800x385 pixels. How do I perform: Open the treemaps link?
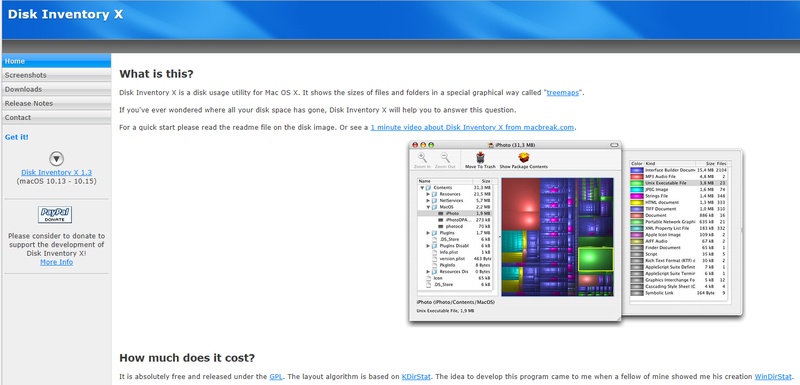(x=562, y=93)
